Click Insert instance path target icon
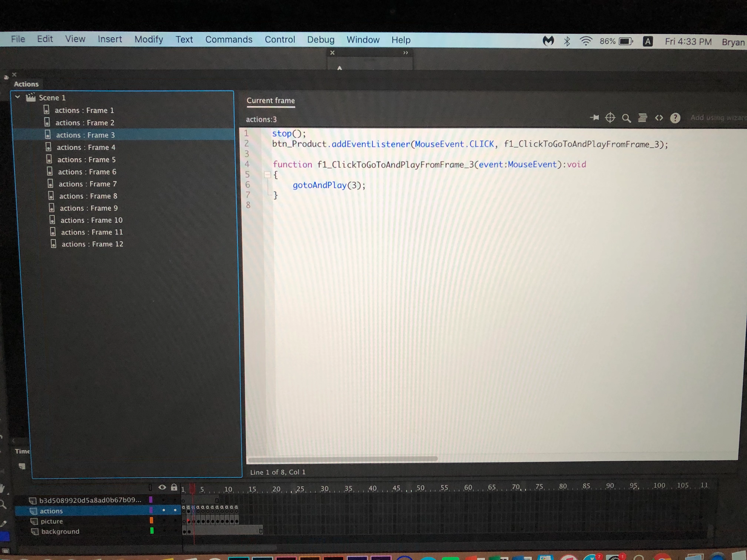Image resolution: width=747 pixels, height=560 pixels. (x=610, y=118)
